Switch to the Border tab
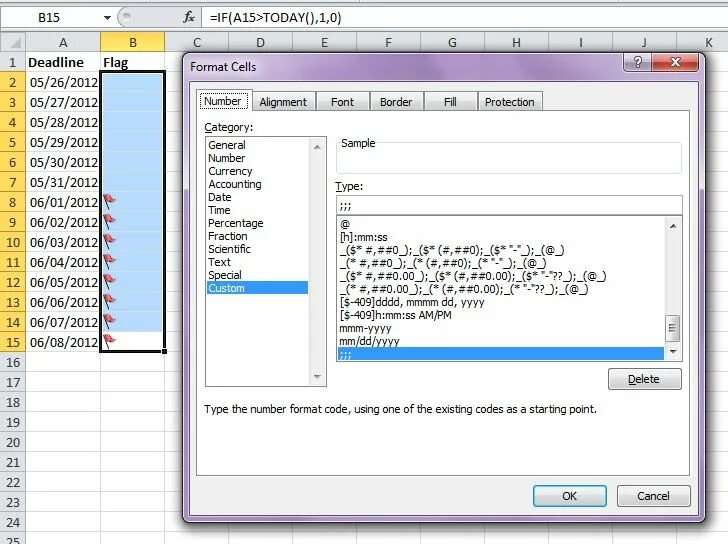 [396, 102]
